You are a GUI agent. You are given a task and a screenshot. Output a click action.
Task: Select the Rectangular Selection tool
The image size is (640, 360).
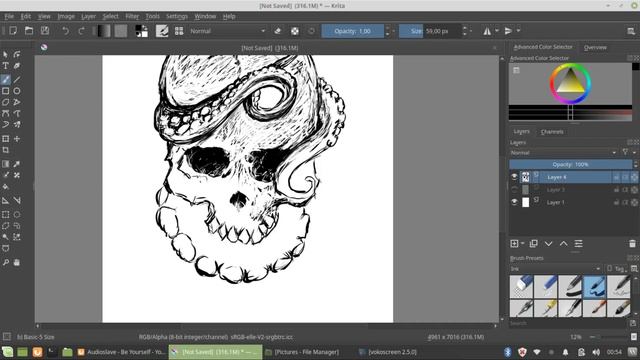click(x=6, y=214)
